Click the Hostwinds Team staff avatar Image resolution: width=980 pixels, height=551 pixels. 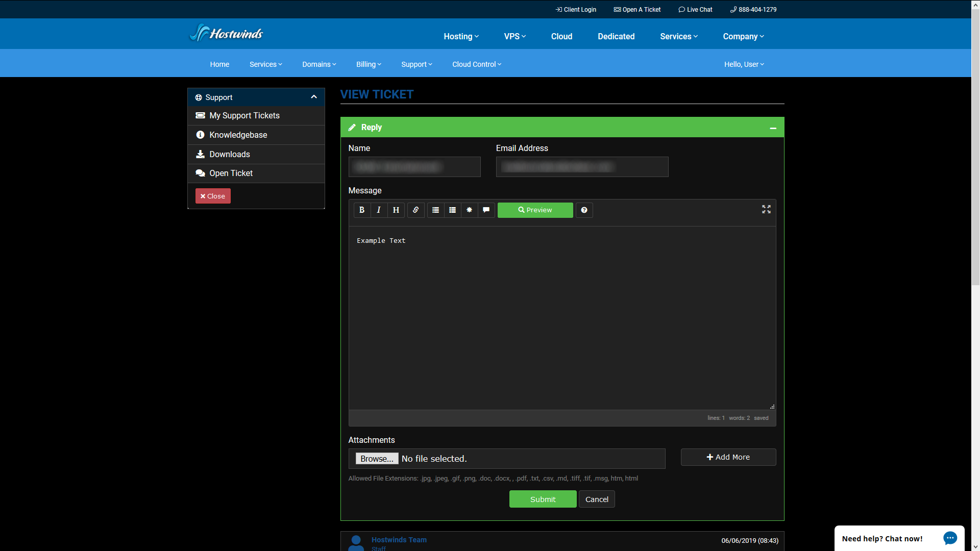point(356,543)
